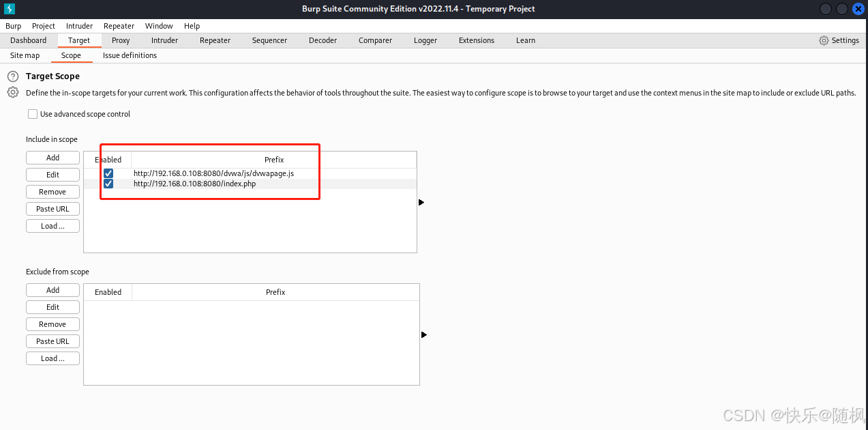Click the Burp Suite lightning logo icon
The image size is (868, 430).
pos(10,9)
